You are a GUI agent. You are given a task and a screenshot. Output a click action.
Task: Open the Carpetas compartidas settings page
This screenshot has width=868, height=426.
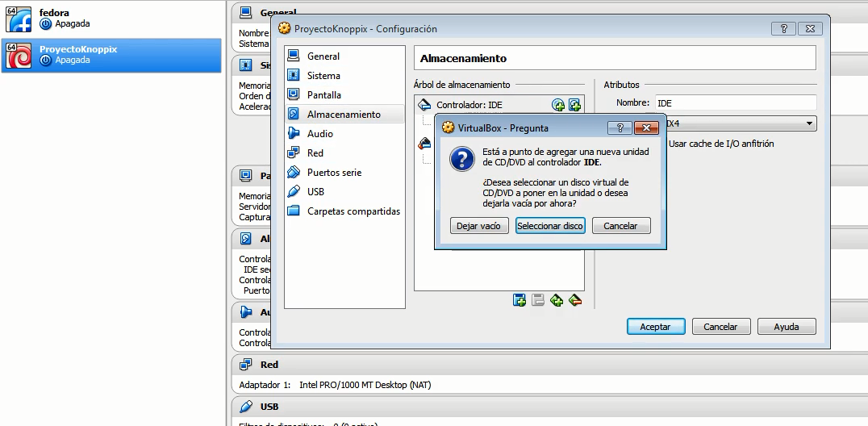click(345, 211)
